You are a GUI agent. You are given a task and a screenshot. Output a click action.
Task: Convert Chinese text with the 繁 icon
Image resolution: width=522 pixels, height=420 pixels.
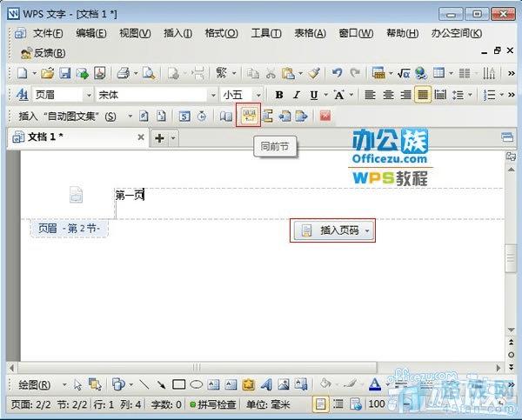point(221,73)
